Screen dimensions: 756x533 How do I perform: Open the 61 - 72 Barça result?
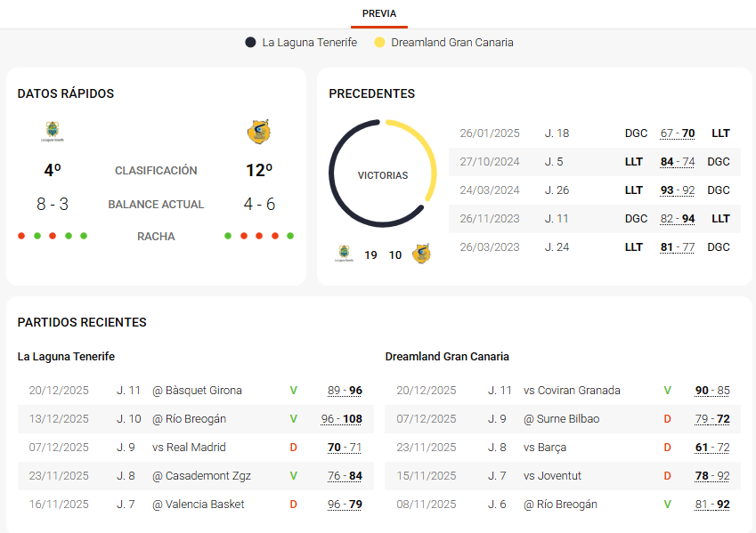(712, 448)
